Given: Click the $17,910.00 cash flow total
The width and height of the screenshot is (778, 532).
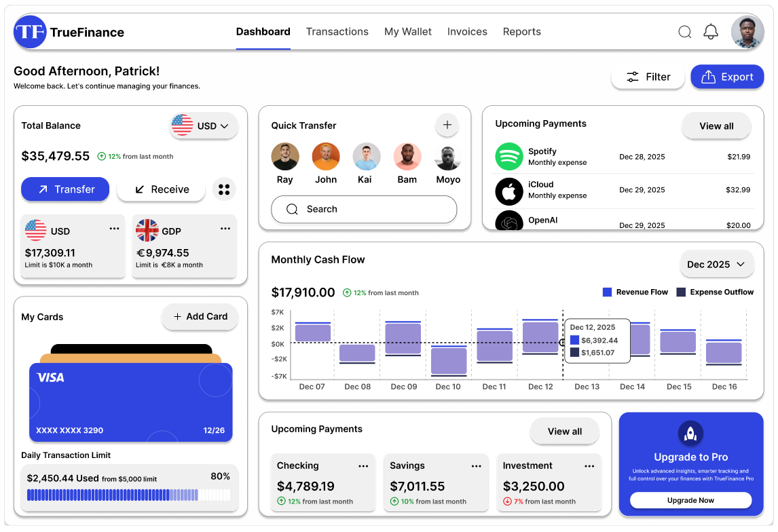Looking at the screenshot, I should tap(303, 292).
